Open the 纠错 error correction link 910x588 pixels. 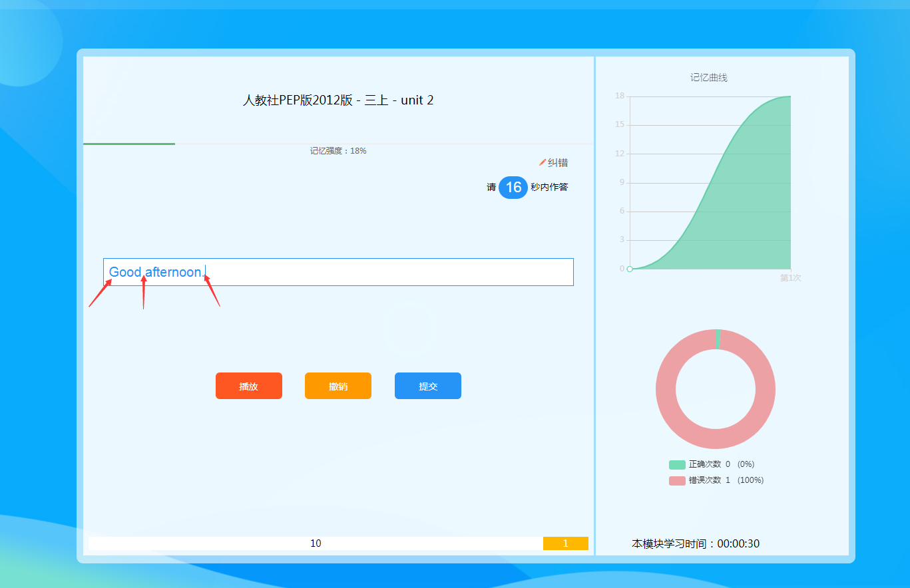(558, 163)
